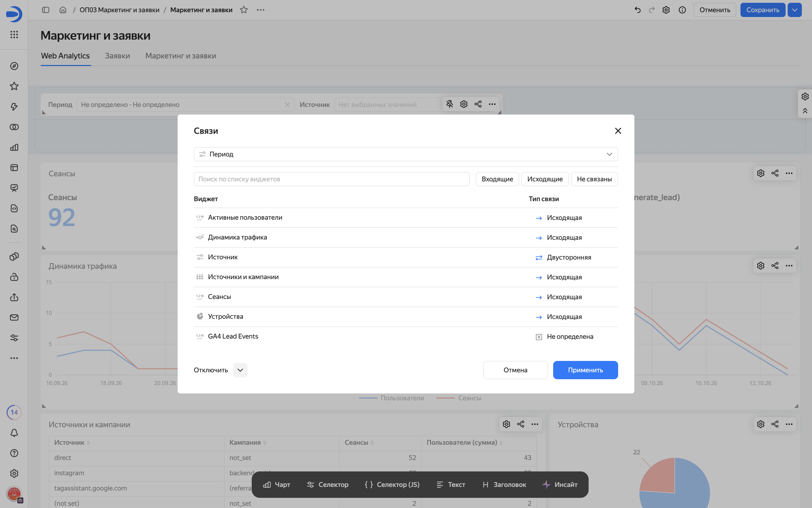The image size is (812, 508).
Task: Add dashboard to favorites star
Action: tap(244, 10)
